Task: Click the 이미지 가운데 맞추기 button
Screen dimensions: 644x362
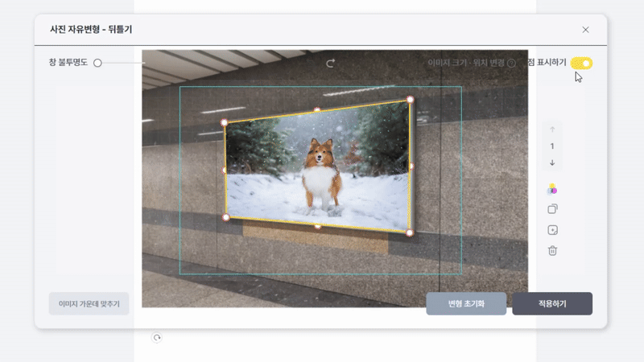Action: coord(89,304)
